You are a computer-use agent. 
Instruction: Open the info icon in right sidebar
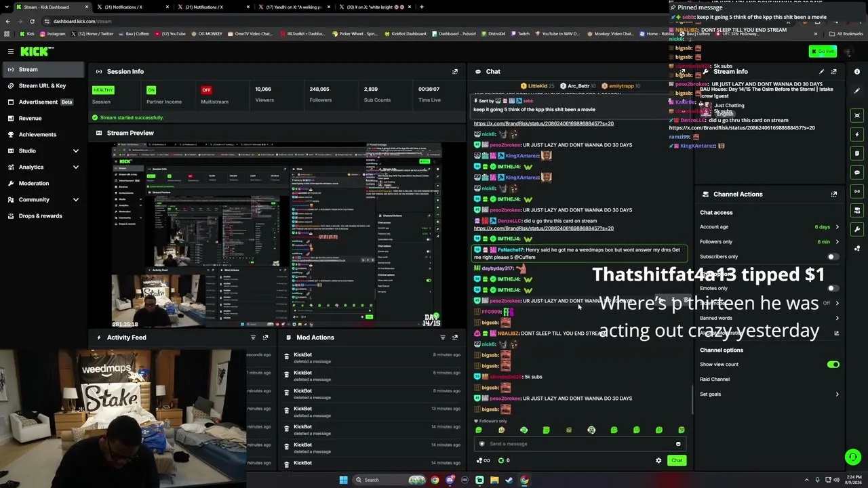(x=857, y=72)
